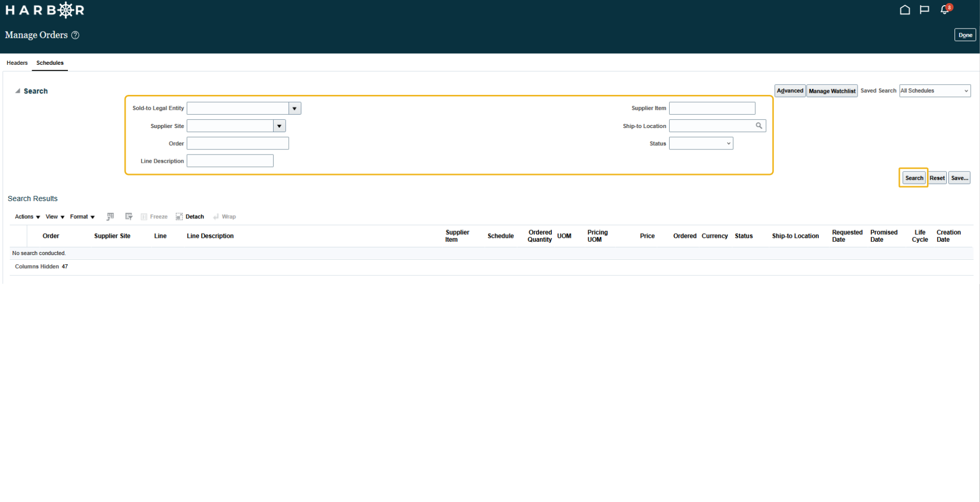The width and height of the screenshot is (980, 502).
Task: Click the Schedule column header
Action: [x=500, y=236]
